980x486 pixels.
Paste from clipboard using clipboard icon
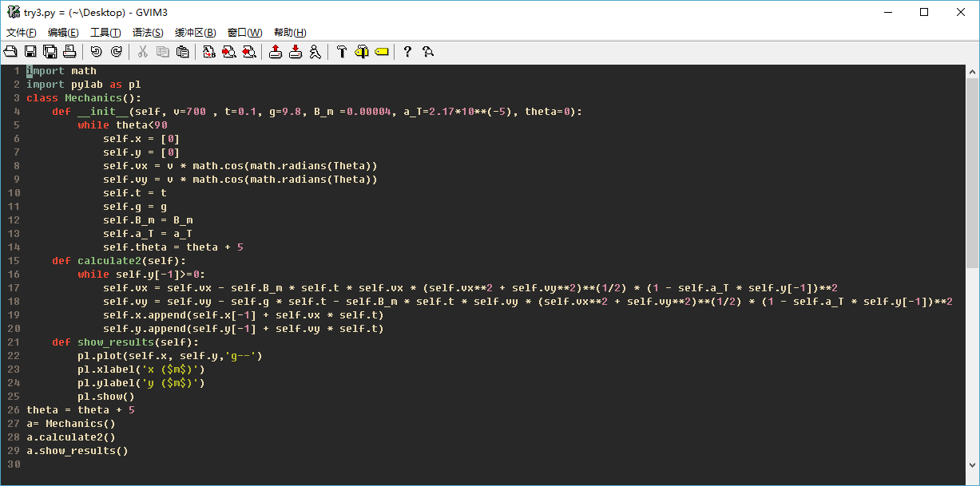point(182,52)
